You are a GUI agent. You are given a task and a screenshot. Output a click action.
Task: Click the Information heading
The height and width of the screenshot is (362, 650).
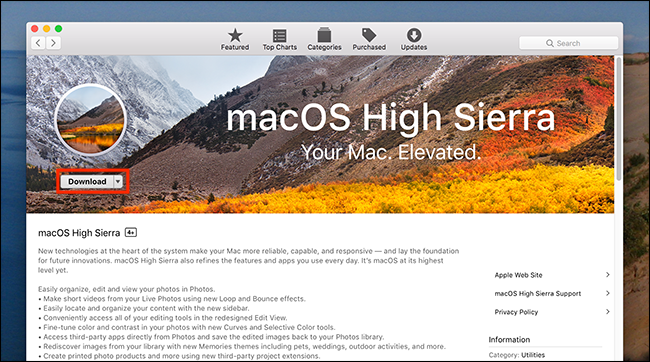click(509, 340)
